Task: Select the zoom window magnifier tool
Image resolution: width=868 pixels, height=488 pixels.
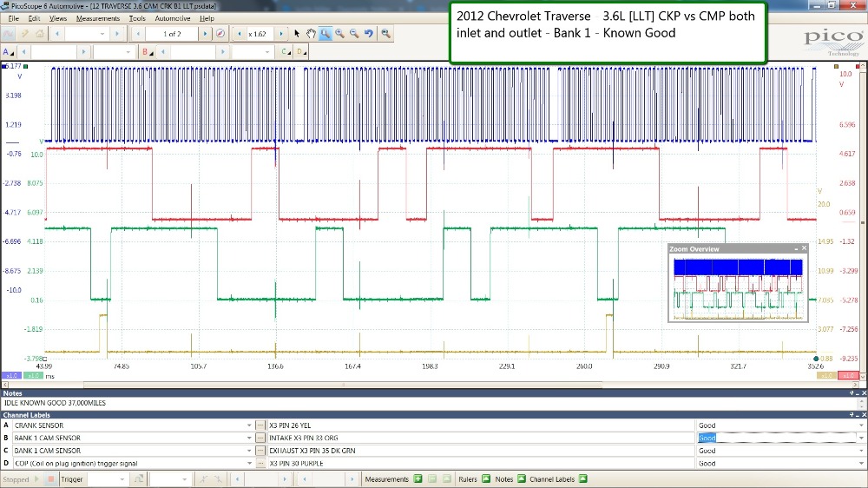Action: click(x=325, y=34)
